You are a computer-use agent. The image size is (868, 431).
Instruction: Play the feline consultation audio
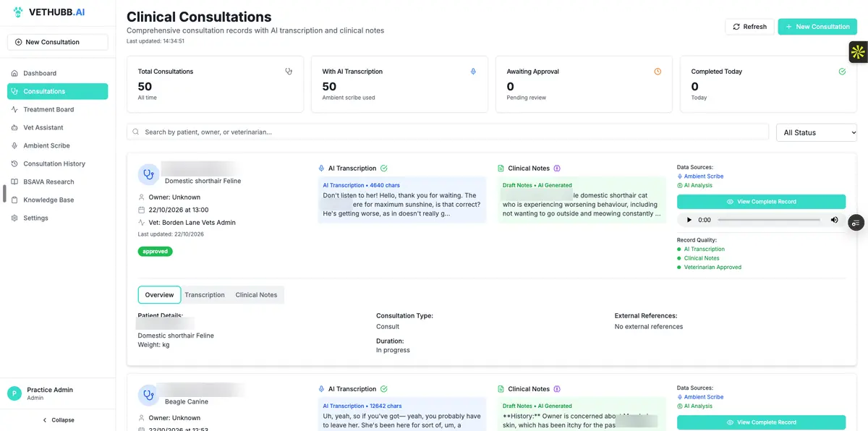click(689, 220)
